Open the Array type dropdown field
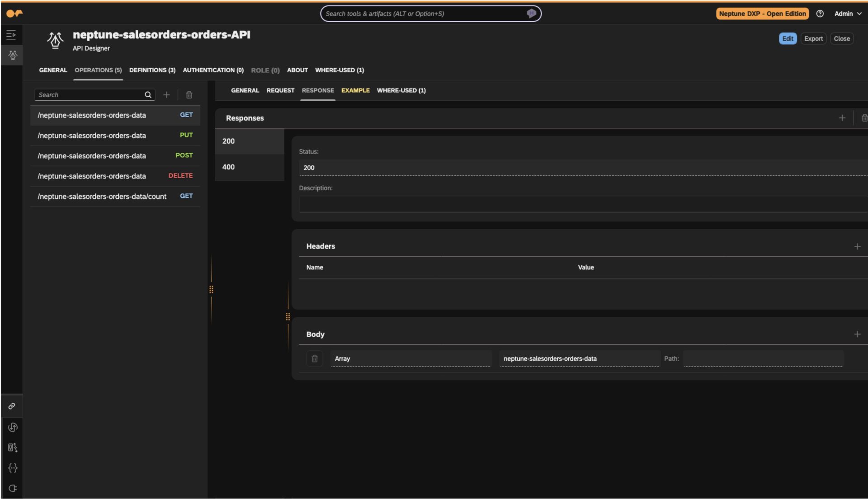 [x=410, y=359]
